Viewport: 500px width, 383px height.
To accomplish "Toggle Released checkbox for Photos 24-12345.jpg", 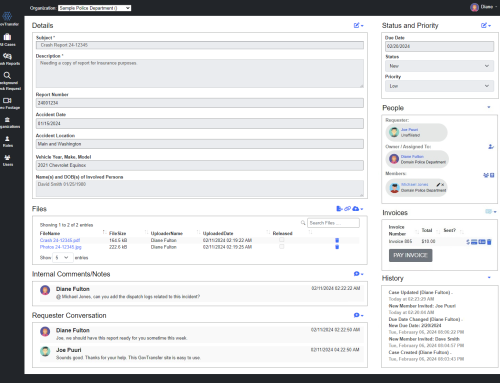I will [282, 246].
